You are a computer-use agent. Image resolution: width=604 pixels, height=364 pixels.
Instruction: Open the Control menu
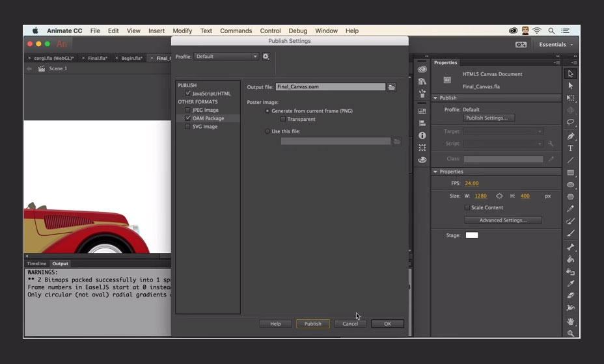pyautogui.click(x=270, y=31)
